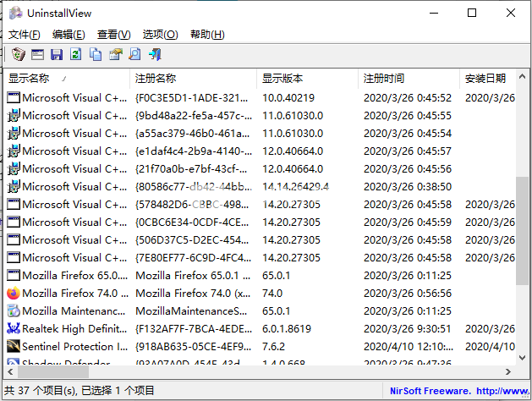
Task: Click the Find magnifier toolbar icon
Action: (x=134, y=54)
